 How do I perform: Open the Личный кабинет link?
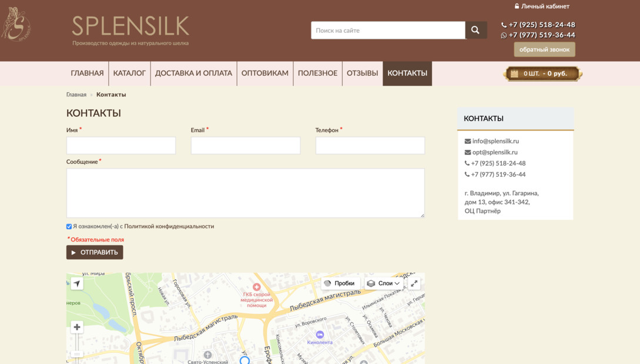click(x=545, y=6)
